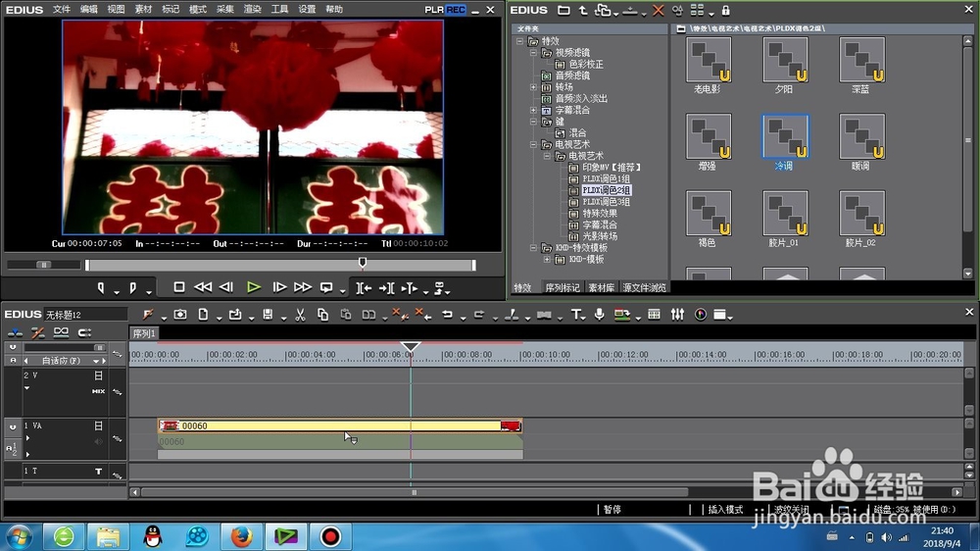Select the 胶片_01 effect thumbnail

[785, 213]
